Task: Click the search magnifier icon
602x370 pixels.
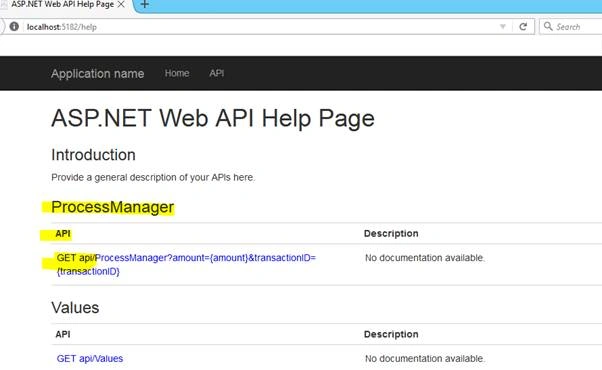Action: tap(548, 26)
